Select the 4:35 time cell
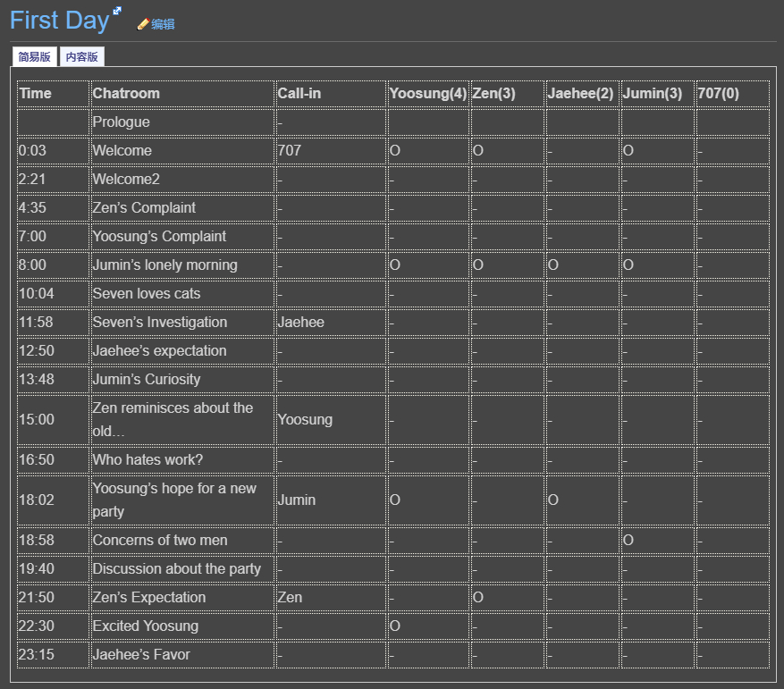Screen dimensions: 784x689 point(53,207)
